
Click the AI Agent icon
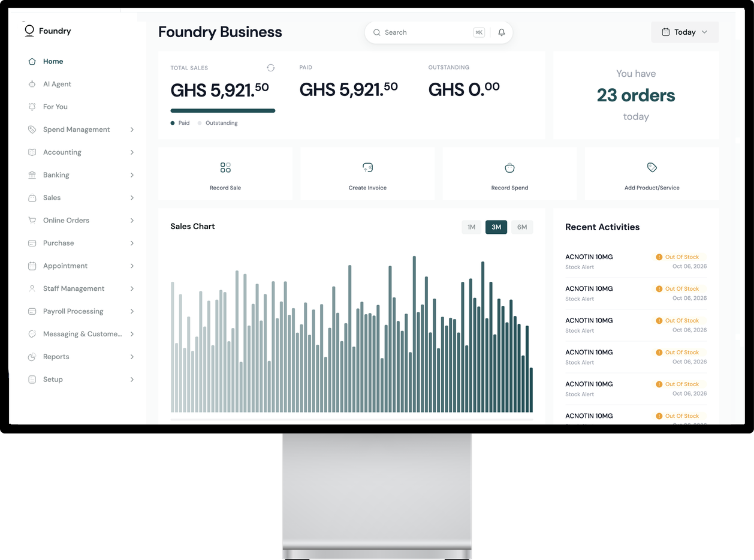tap(32, 84)
